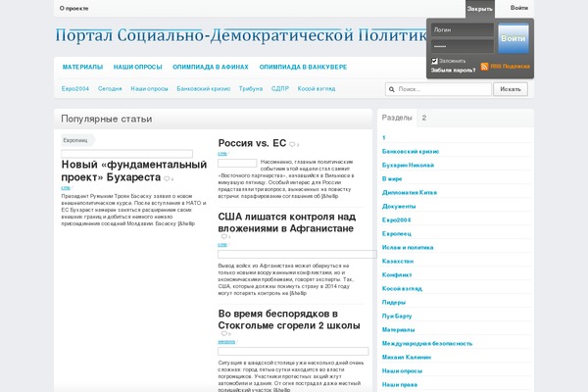The height and width of the screenshot is (392, 588).
Task: Click the sessiona author link
Action: coord(226,341)
